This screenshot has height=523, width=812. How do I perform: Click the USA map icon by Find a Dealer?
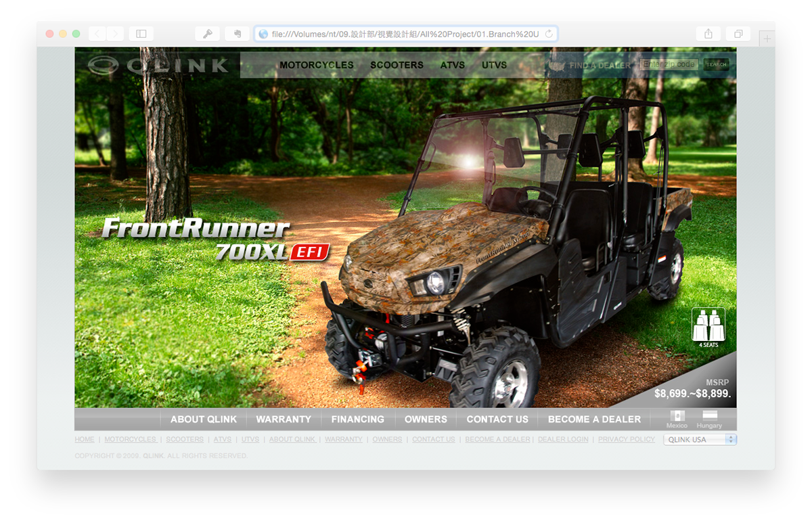pos(556,66)
